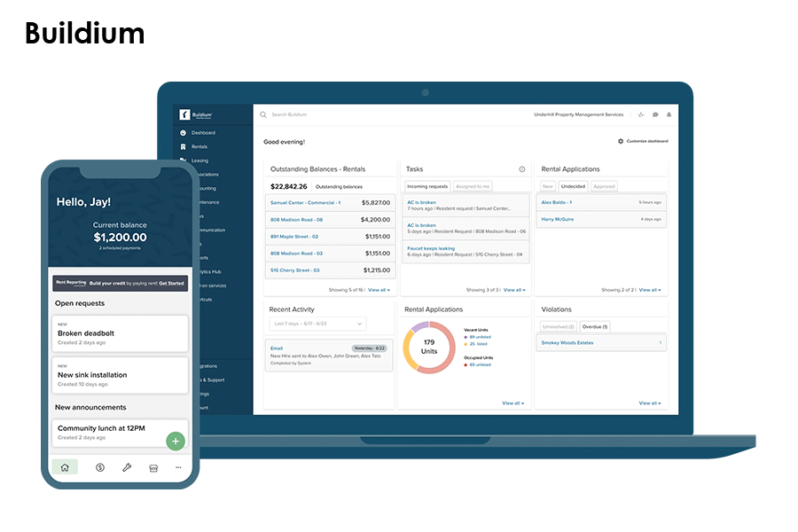Open Dashboard in the sidebar menu
The height and width of the screenshot is (532, 798).
point(204,133)
